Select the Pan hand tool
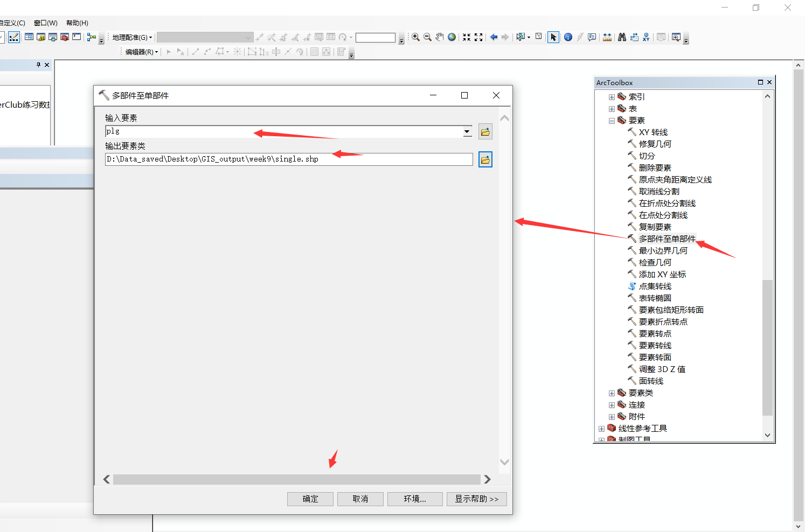This screenshot has width=805, height=532. (x=440, y=37)
